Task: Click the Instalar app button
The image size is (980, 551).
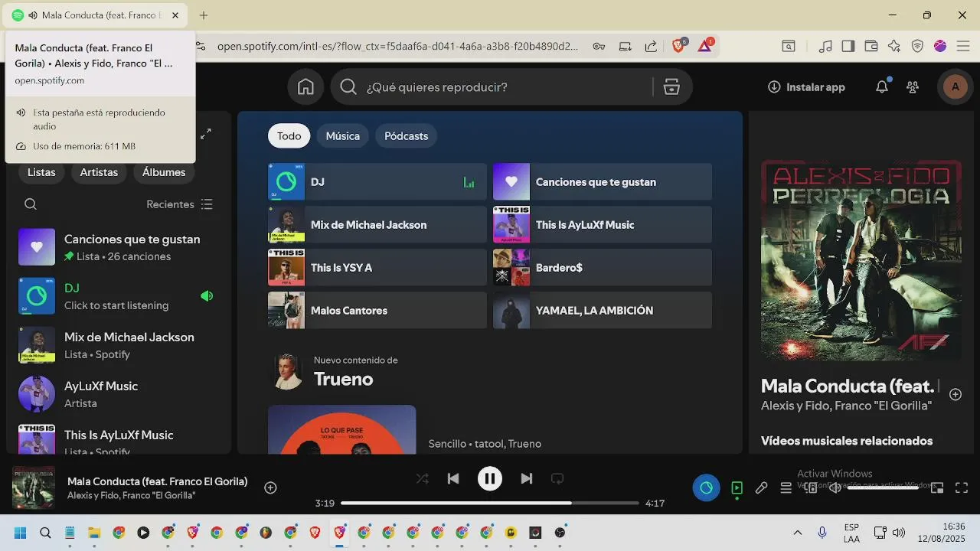Action: (x=806, y=87)
